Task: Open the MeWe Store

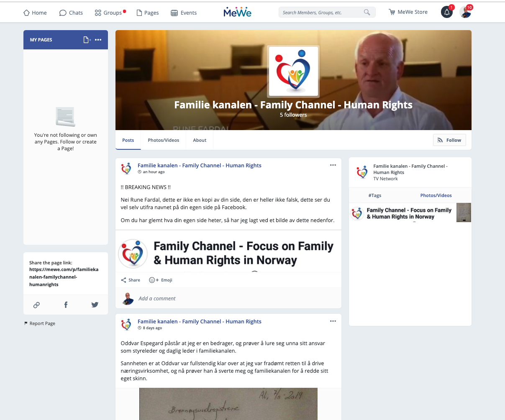Action: tap(408, 12)
